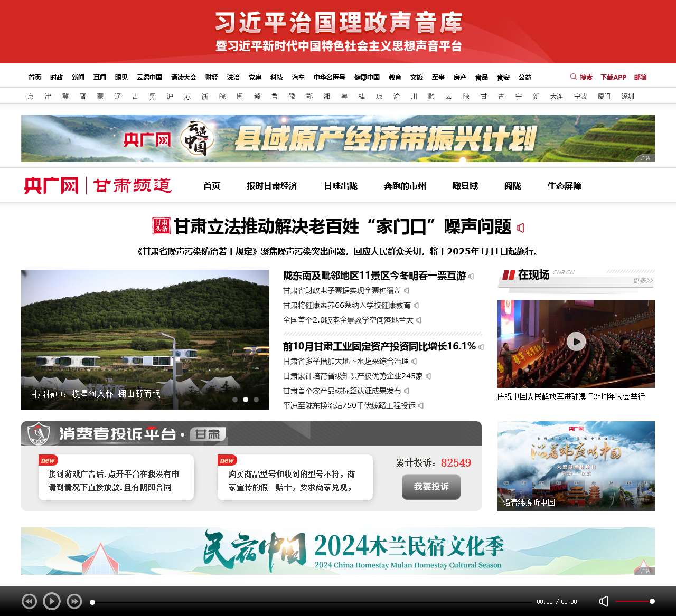Viewport: 676px width, 616px height.
Task: Open the 2024木兰民宿文化季 banner
Action: pos(338,551)
